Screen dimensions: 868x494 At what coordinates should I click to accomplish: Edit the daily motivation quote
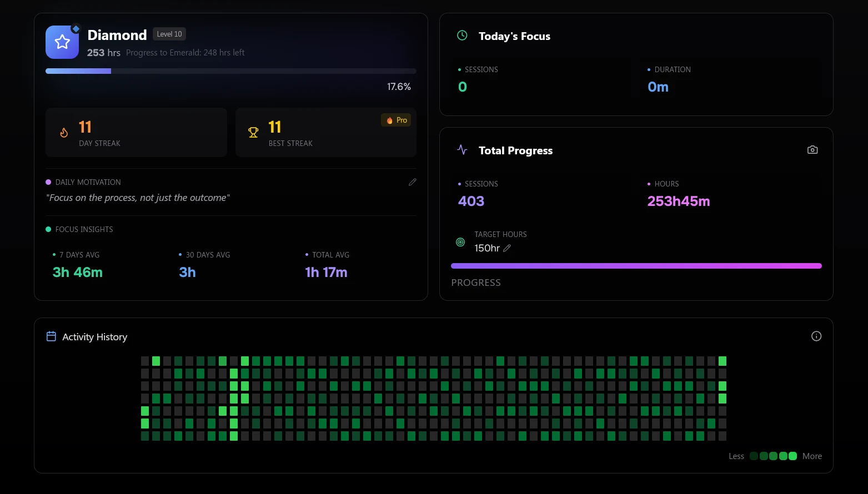click(412, 182)
